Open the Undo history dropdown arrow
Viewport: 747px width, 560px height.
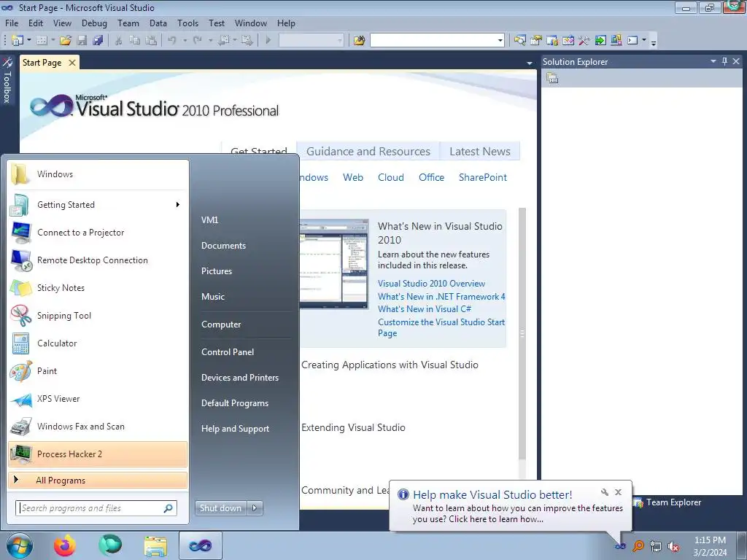(185, 41)
